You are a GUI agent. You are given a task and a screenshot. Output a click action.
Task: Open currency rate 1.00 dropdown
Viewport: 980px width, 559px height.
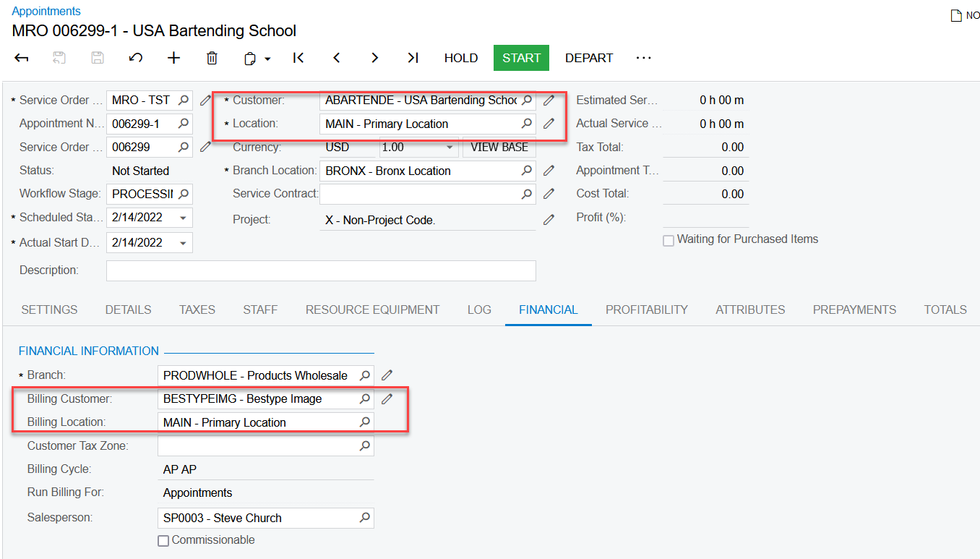click(x=450, y=148)
